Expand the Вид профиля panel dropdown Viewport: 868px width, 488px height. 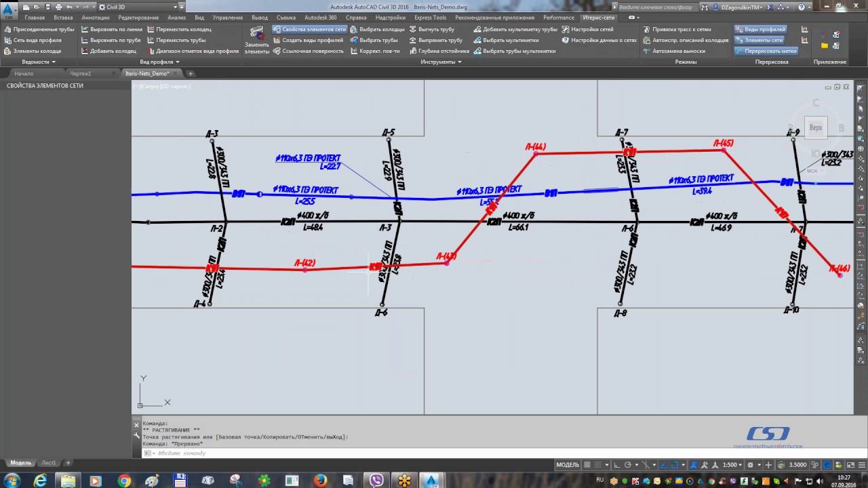click(159, 62)
